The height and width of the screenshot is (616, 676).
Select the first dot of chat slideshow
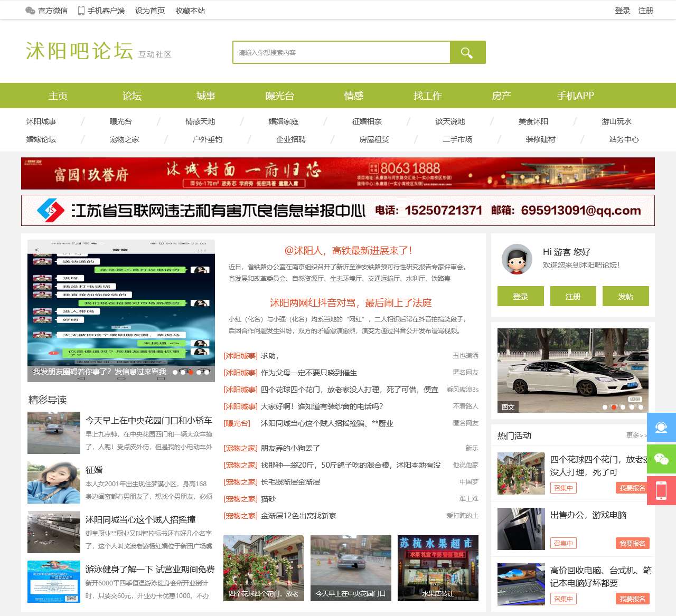(x=175, y=372)
